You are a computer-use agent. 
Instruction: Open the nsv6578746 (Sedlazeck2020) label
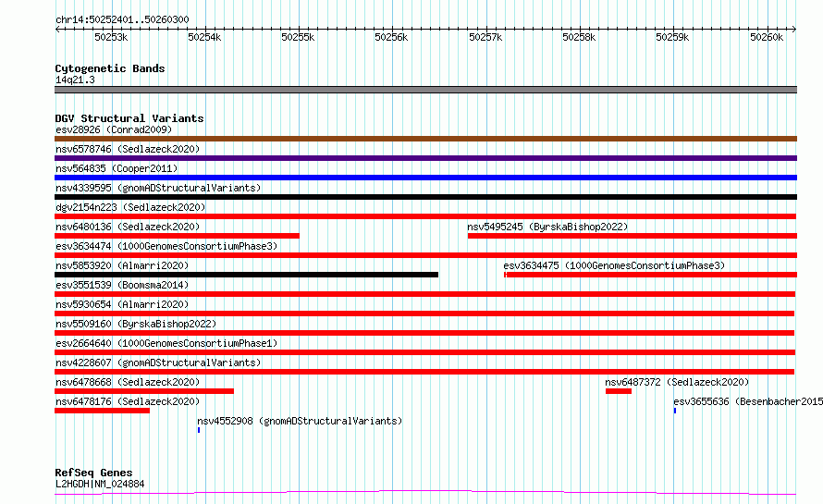click(x=128, y=149)
